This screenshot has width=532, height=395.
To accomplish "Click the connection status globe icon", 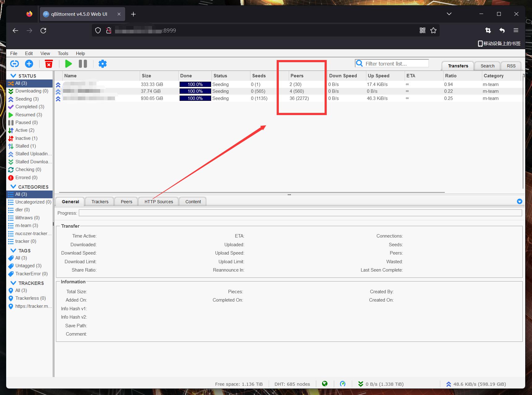I will click(x=325, y=384).
